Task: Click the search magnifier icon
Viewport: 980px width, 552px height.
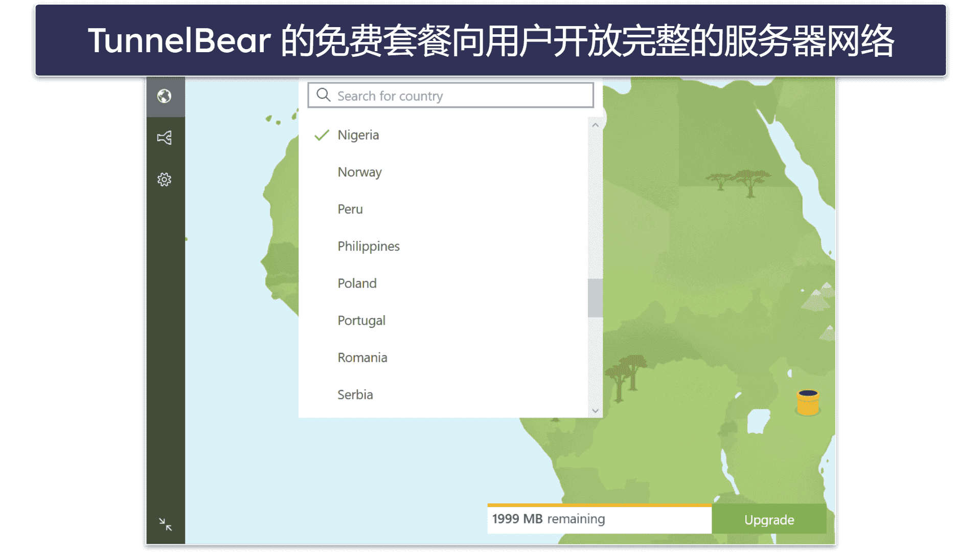Action: pos(323,95)
